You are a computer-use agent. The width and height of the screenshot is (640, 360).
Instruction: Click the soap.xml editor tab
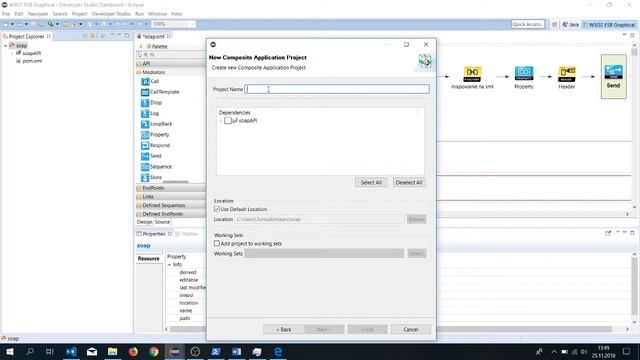tap(153, 36)
